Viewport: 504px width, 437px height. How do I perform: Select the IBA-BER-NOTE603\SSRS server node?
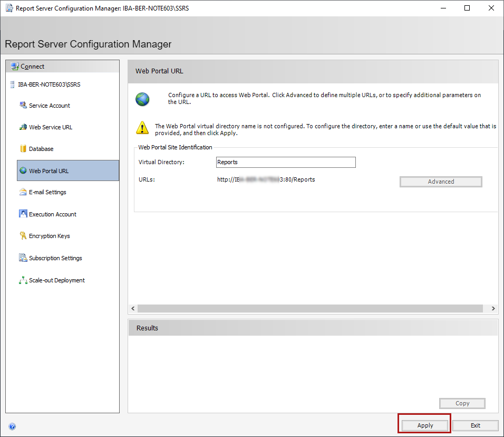click(49, 84)
